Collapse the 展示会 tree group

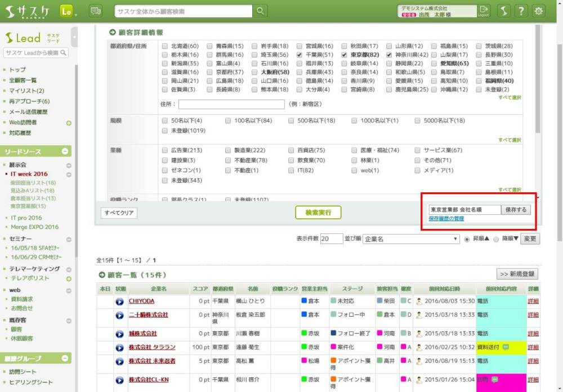click(69, 165)
